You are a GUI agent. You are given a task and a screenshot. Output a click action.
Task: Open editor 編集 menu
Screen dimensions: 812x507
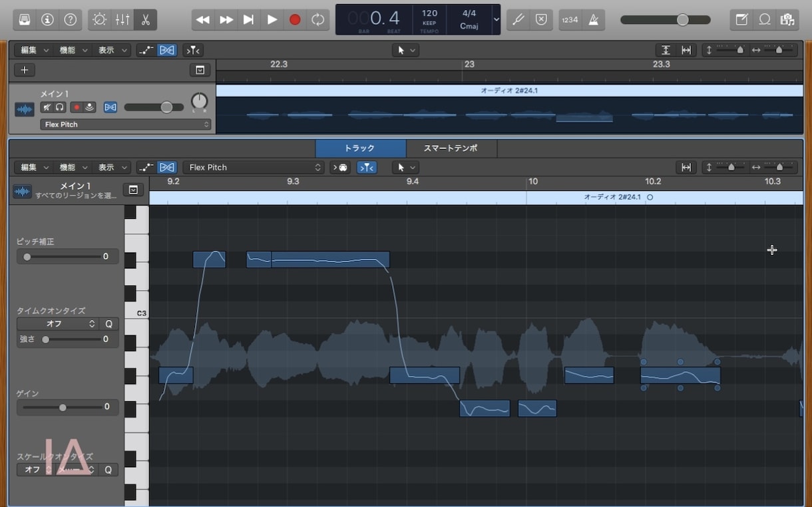point(35,168)
